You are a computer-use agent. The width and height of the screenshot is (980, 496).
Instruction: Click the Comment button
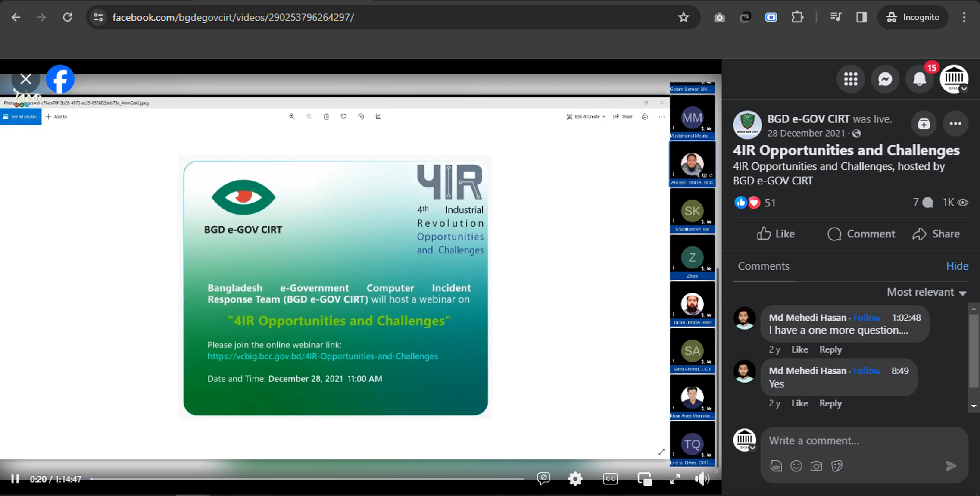tap(861, 234)
